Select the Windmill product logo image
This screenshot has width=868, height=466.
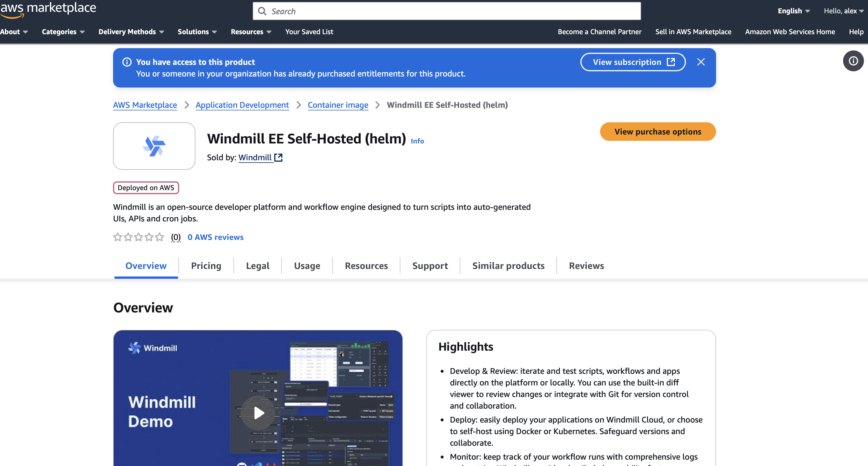click(154, 146)
